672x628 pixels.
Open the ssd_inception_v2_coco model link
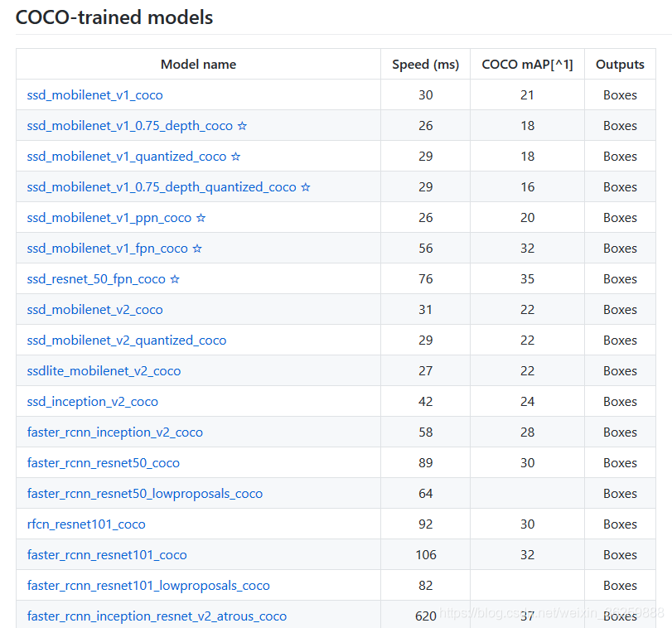point(92,402)
